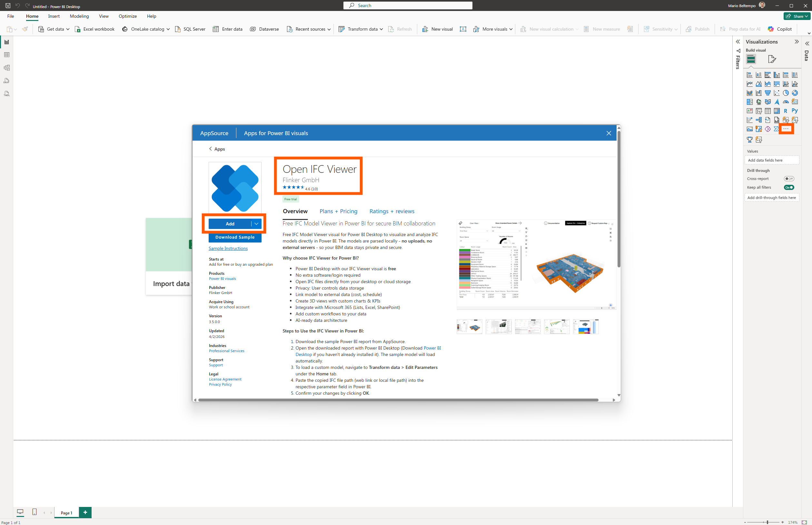Open DAX query view in sidebar
Image resolution: width=812 pixels, height=525 pixels.
6,81
